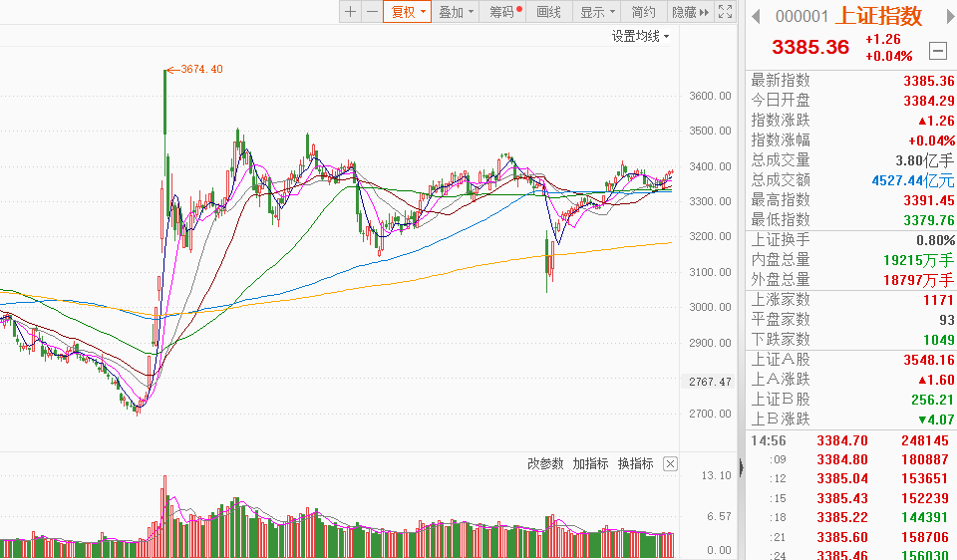Collapse the right sidebar via splitter arrow
This screenshot has height=560, width=957.
tap(740, 466)
